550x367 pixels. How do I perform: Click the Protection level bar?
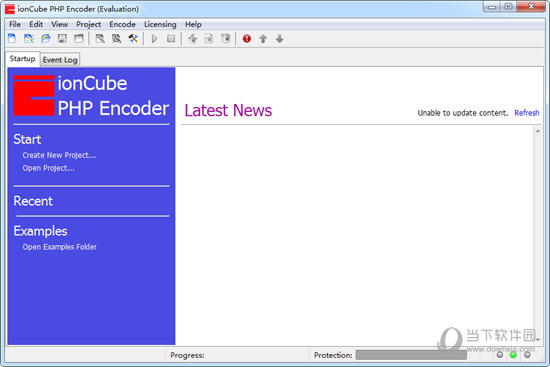[x=411, y=355]
